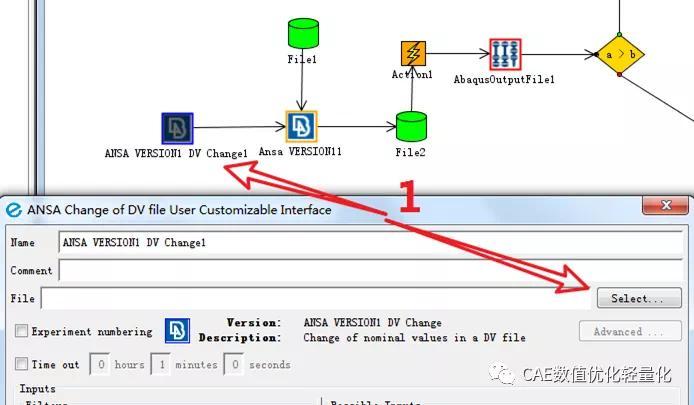Select the Ansa VERSION11 node icon
The image size is (694, 405).
click(301, 127)
